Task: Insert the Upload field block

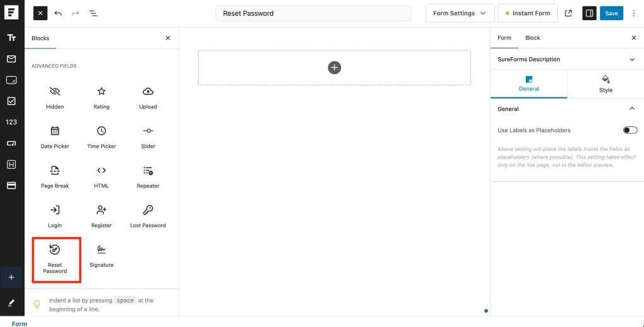Action: coord(148,97)
